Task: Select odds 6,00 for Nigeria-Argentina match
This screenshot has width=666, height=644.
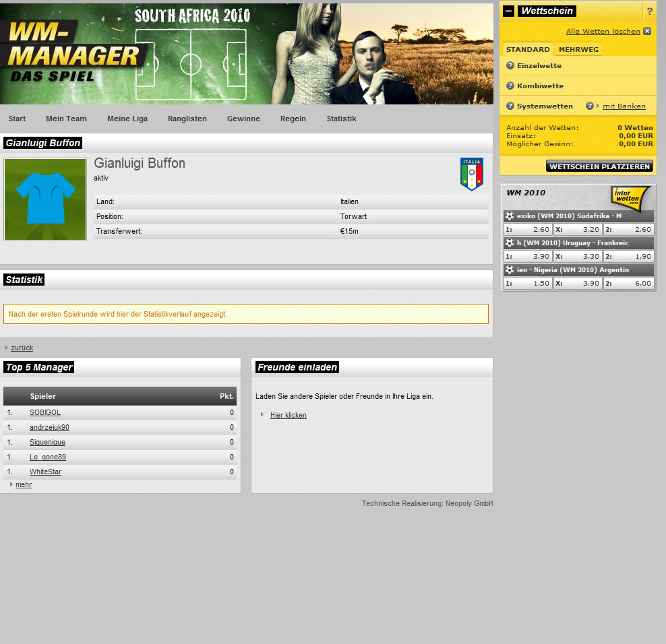Action: [x=629, y=284]
